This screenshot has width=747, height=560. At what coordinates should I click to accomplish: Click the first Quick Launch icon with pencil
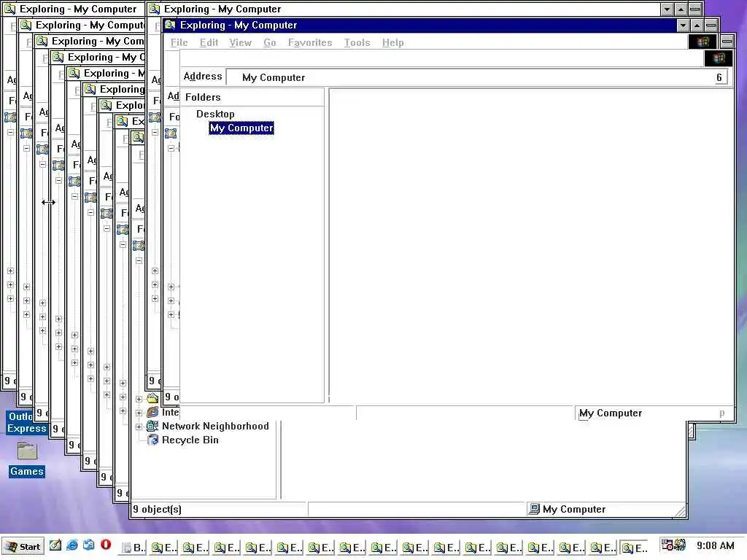tap(55, 545)
